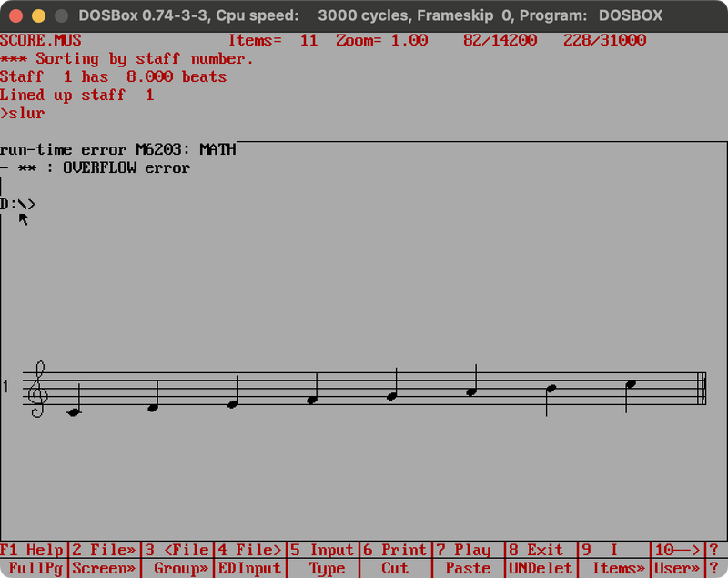
Task: Click the lowest note below the staff
Action: point(73,411)
